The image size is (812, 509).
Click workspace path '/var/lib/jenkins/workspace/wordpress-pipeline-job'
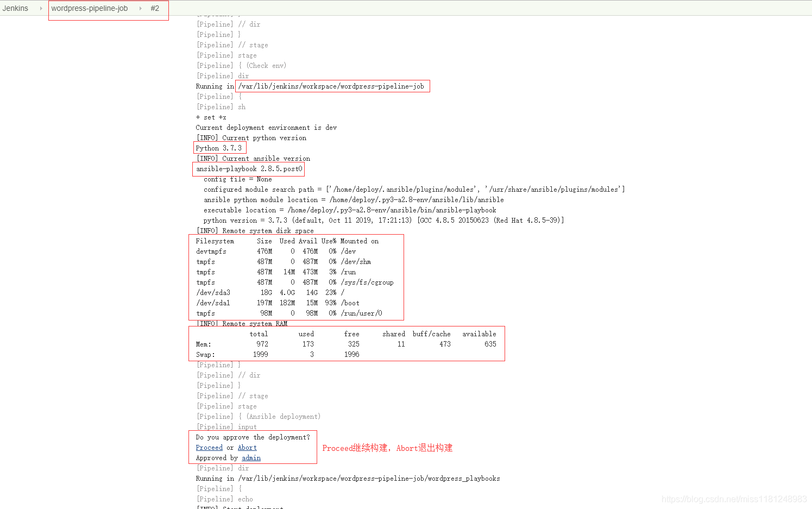331,86
